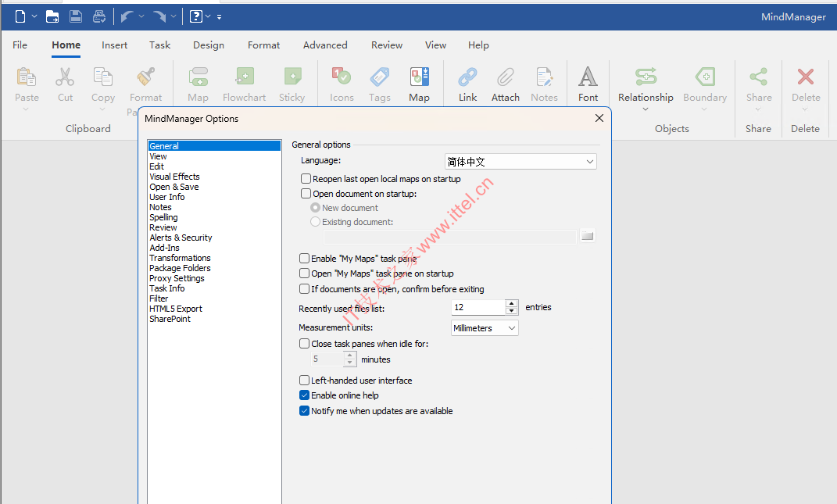837x504 pixels.
Task: Switch to the Advanced ribbon tab
Action: [325, 45]
